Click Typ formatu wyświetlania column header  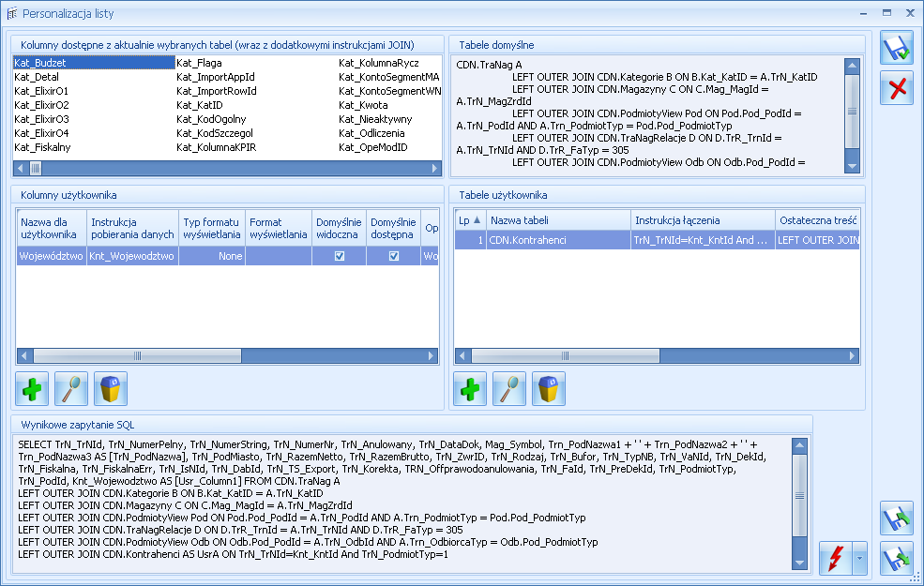(x=212, y=229)
